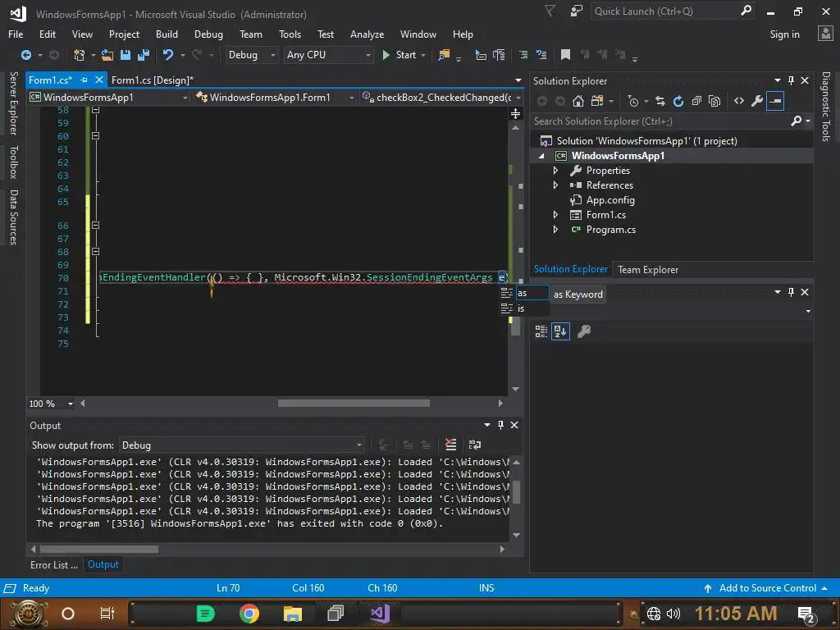Click the Save All icon
Screen dimensions: 840x630
[x=144, y=55]
